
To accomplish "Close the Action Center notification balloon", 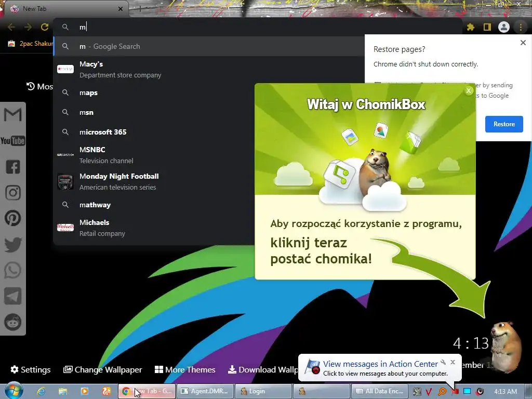I will point(453,362).
